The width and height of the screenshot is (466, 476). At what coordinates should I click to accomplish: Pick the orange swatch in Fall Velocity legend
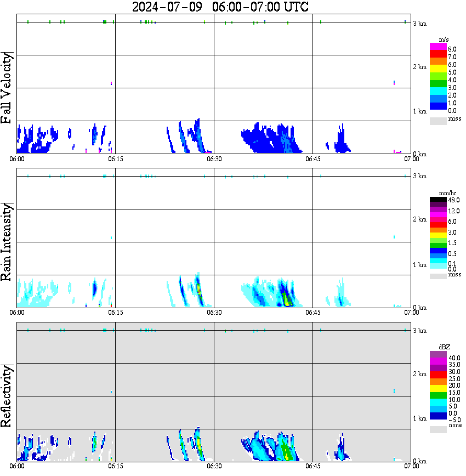coord(438,62)
